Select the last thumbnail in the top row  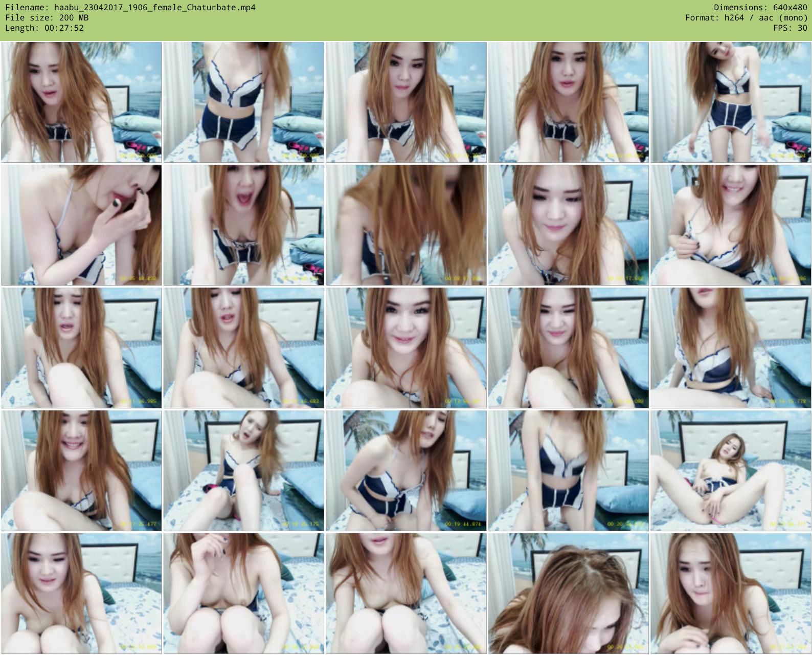click(731, 102)
